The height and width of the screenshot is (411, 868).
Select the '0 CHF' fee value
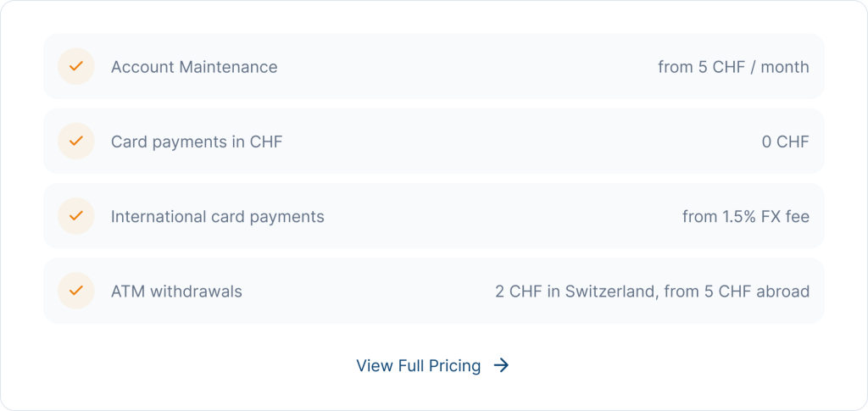(x=785, y=142)
